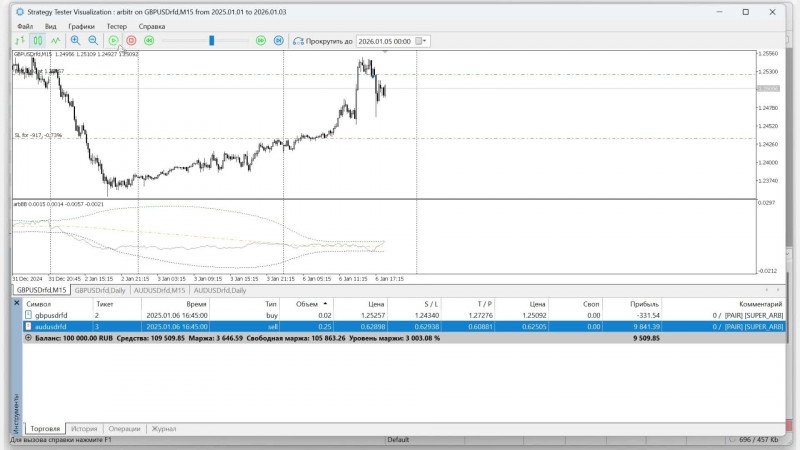Viewport: 800px width, 450px height.
Task: Click the 696 / 457 Kb status indicator
Action: (x=759, y=439)
